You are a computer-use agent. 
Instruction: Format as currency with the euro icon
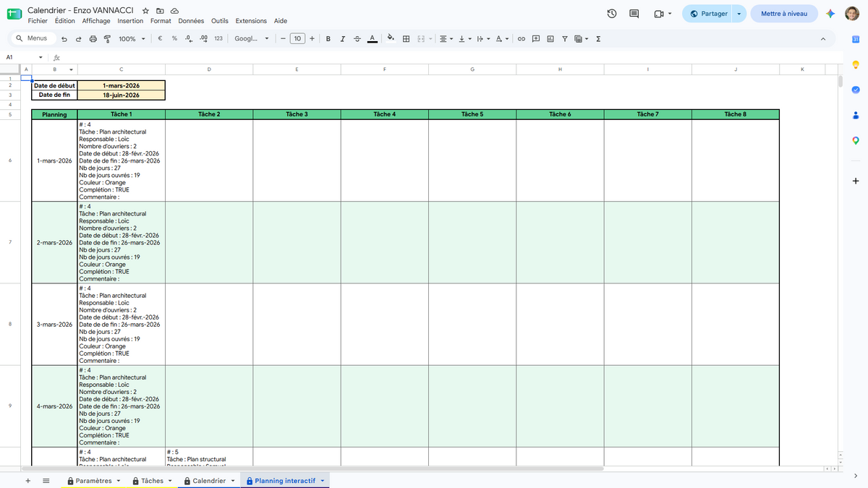coord(160,38)
